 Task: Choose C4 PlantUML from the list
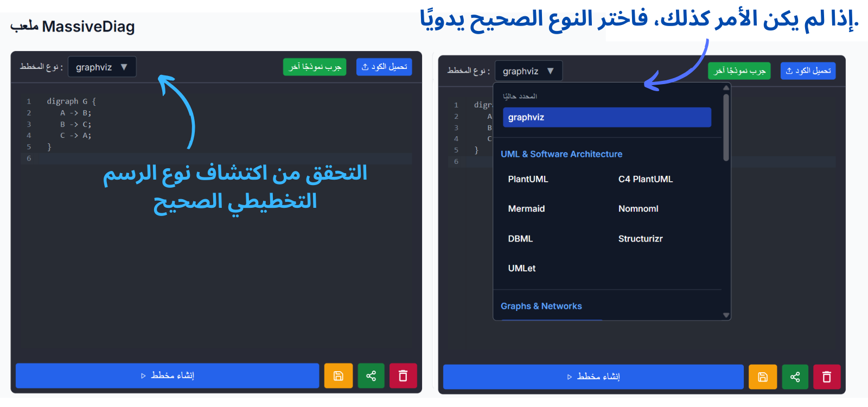point(646,179)
